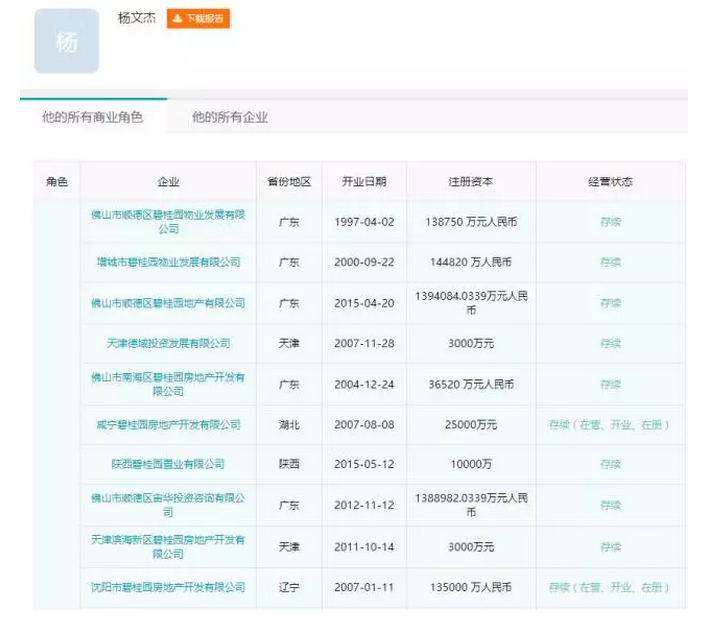Viewport: 706px width, 619px height.
Task: Open 咸宁碧桂园房地产开发有限公司 company link
Action: click(168, 425)
